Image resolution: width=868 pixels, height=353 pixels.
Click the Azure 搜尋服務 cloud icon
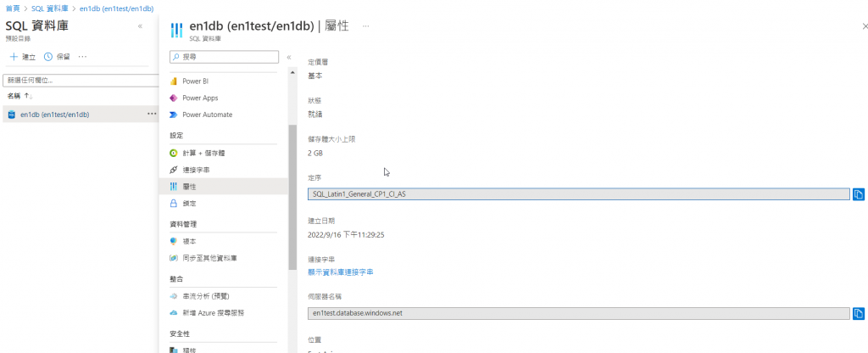pyautogui.click(x=173, y=313)
